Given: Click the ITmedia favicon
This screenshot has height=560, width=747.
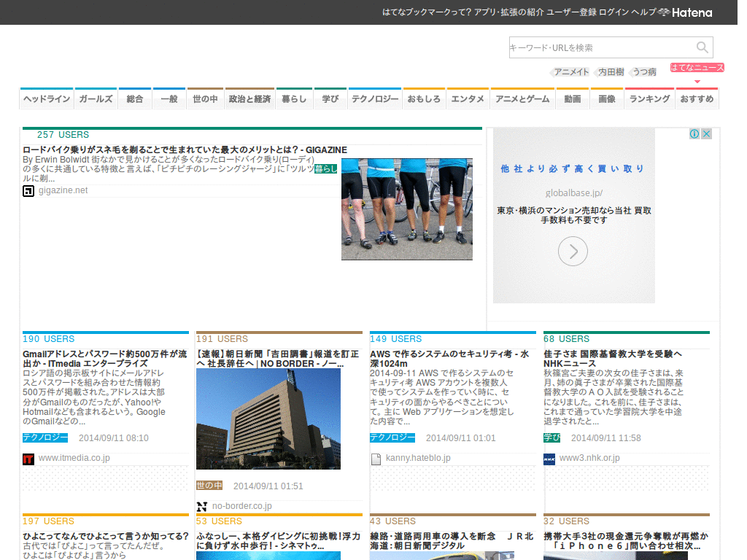Looking at the screenshot, I should pyautogui.click(x=28, y=459).
